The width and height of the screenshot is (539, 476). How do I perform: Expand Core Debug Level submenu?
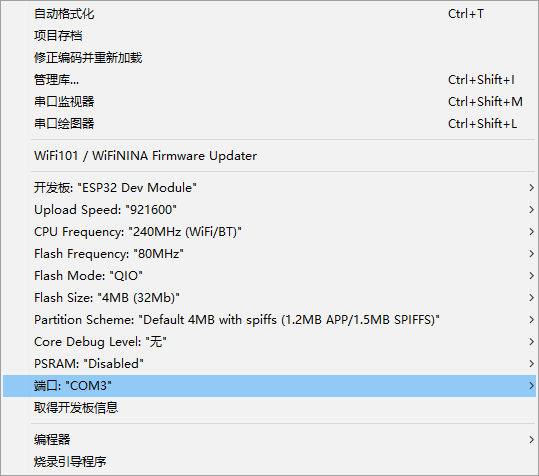click(269, 342)
